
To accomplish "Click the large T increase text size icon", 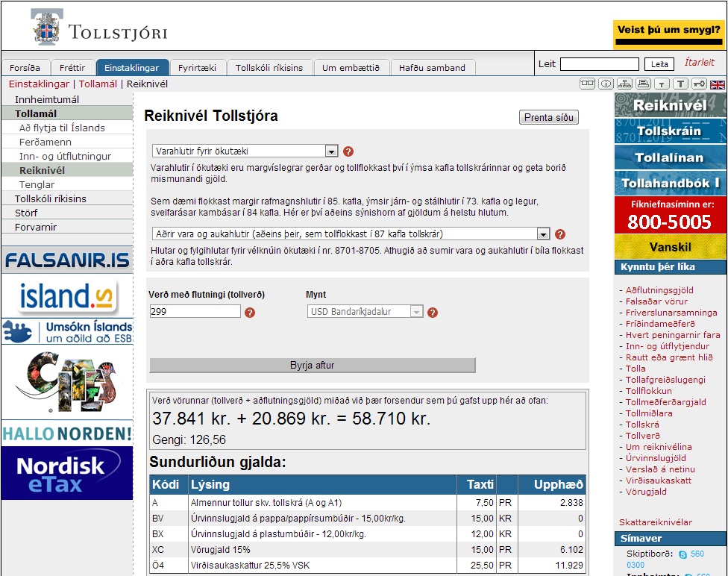I will coord(680,84).
